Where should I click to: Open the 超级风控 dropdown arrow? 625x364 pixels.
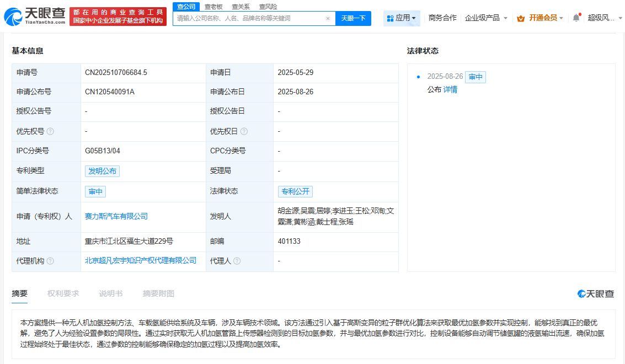620,18
